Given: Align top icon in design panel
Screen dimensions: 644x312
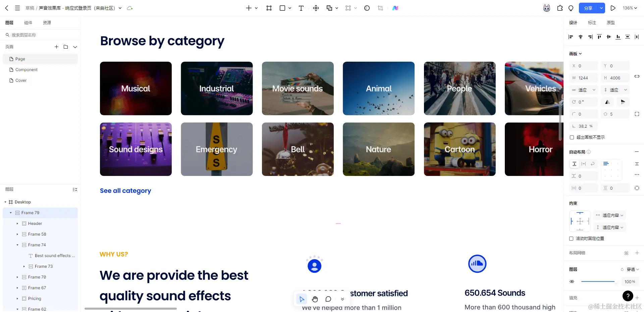Looking at the screenshot, I should coord(599,37).
